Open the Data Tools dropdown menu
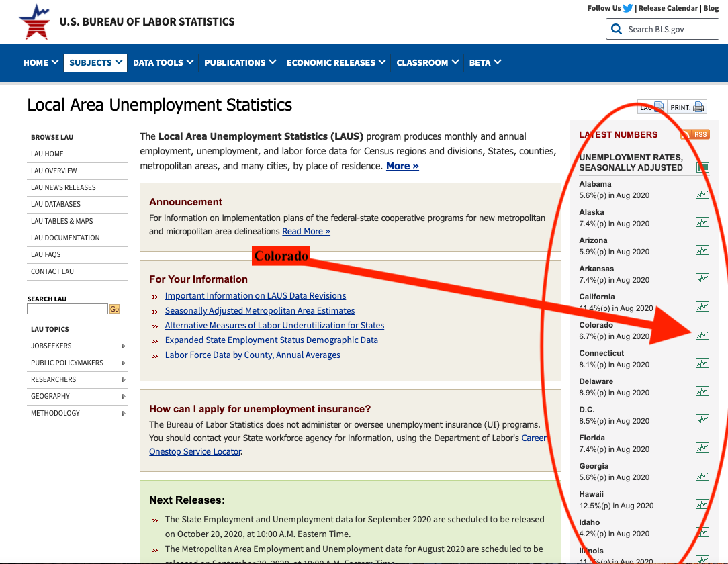The height and width of the screenshot is (564, 728). point(163,62)
